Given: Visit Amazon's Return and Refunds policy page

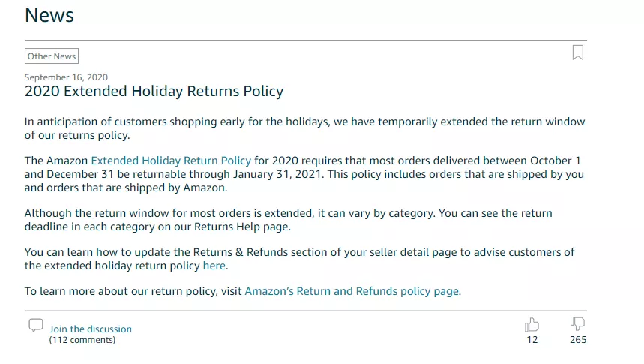Looking at the screenshot, I should (x=351, y=291).
